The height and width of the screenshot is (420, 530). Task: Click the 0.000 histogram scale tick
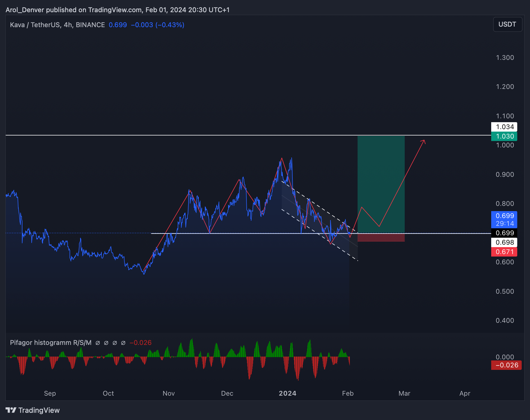[505, 357]
